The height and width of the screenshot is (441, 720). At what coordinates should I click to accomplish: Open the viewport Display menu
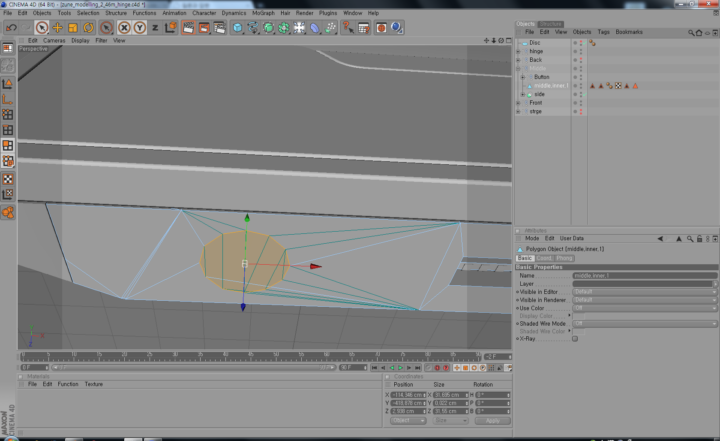click(80, 40)
